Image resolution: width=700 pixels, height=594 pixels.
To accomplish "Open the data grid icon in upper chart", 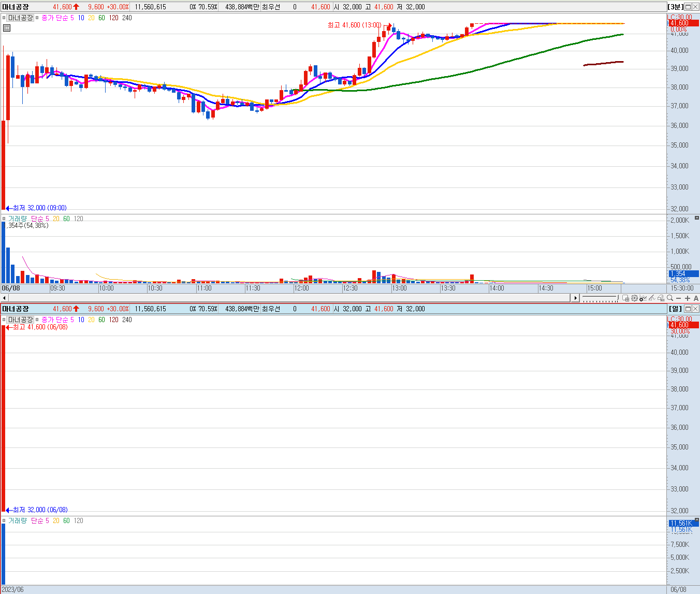I will click(7, 28).
